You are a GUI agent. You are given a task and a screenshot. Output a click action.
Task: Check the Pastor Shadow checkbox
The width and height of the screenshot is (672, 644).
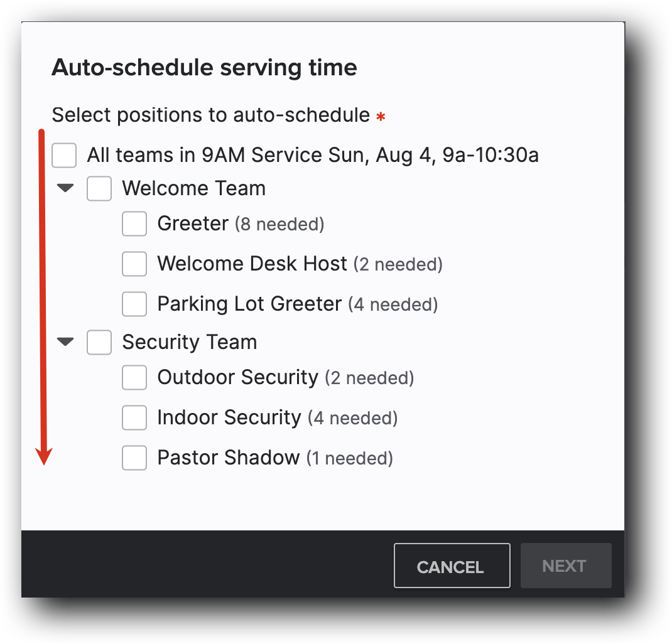(134, 458)
